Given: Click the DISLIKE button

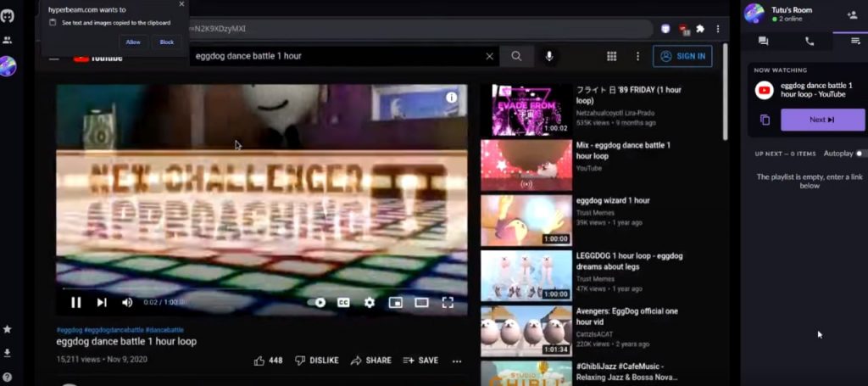Looking at the screenshot, I should point(317,361).
